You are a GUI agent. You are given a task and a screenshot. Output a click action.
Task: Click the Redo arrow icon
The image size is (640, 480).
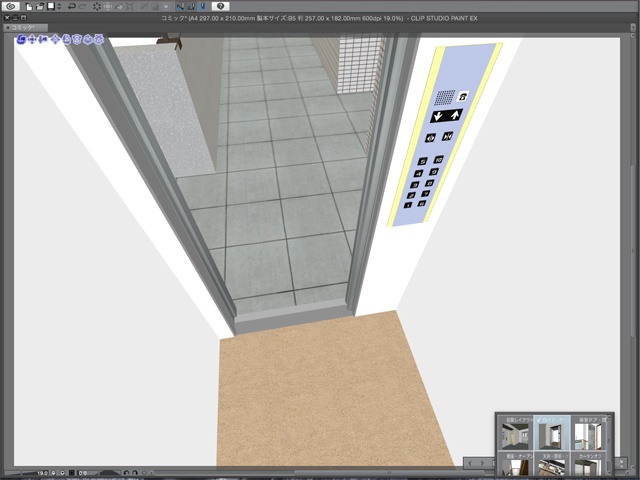82,6
